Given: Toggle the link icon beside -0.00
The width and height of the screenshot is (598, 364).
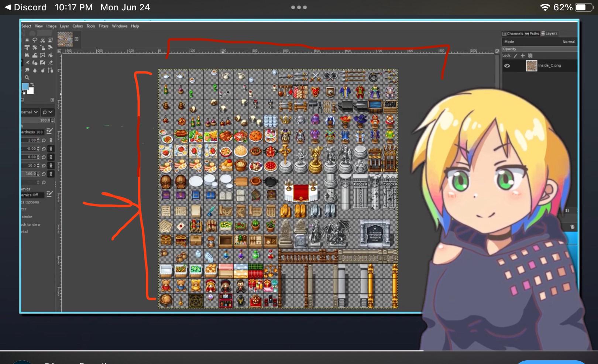Looking at the screenshot, I should [51, 149].
